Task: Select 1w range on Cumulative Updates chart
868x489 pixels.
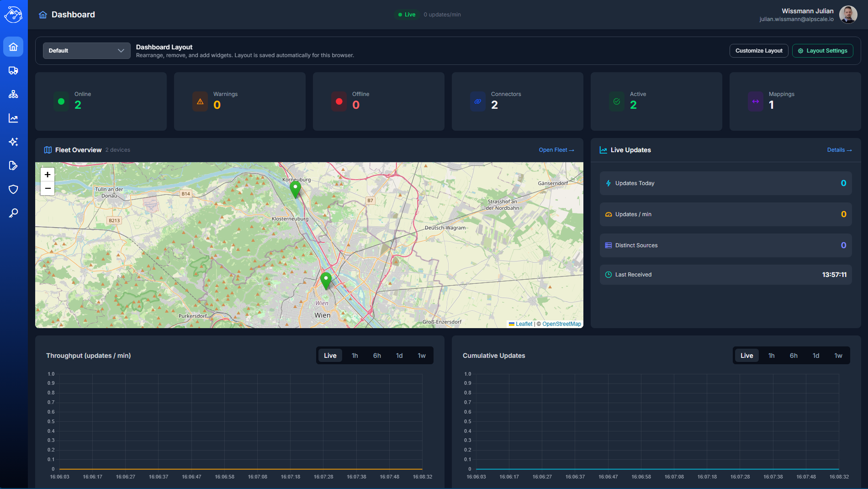Action: (838, 356)
